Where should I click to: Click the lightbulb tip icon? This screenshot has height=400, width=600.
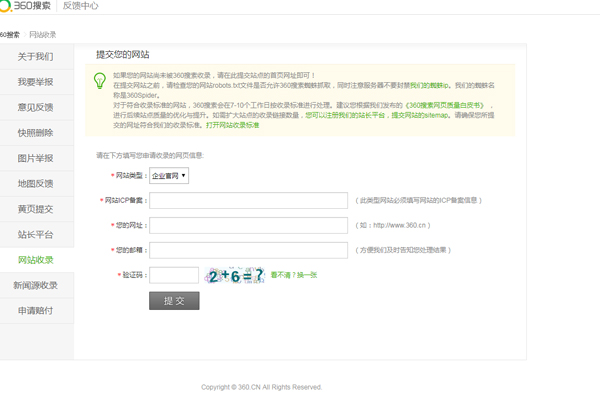(x=99, y=79)
